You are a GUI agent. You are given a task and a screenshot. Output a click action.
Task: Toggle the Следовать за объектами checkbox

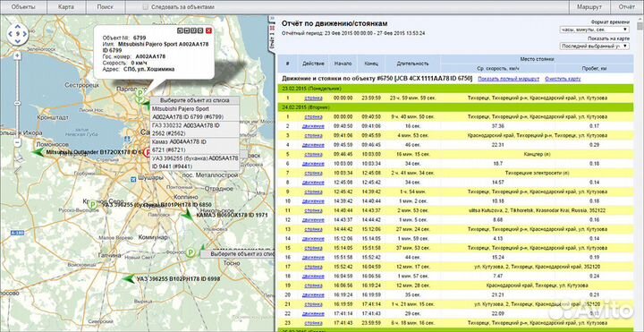[x=146, y=7]
